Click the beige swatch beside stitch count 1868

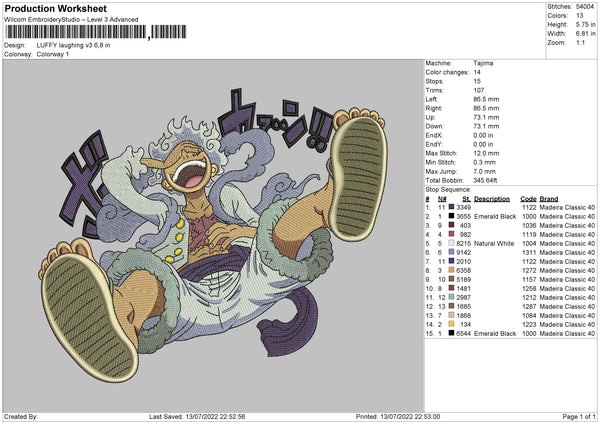451,315
